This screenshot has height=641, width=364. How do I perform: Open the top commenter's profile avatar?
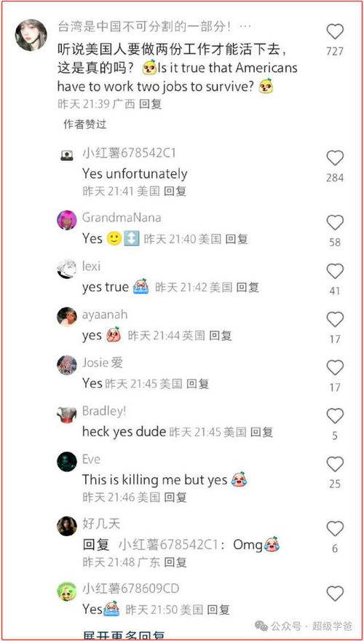[x=31, y=35]
